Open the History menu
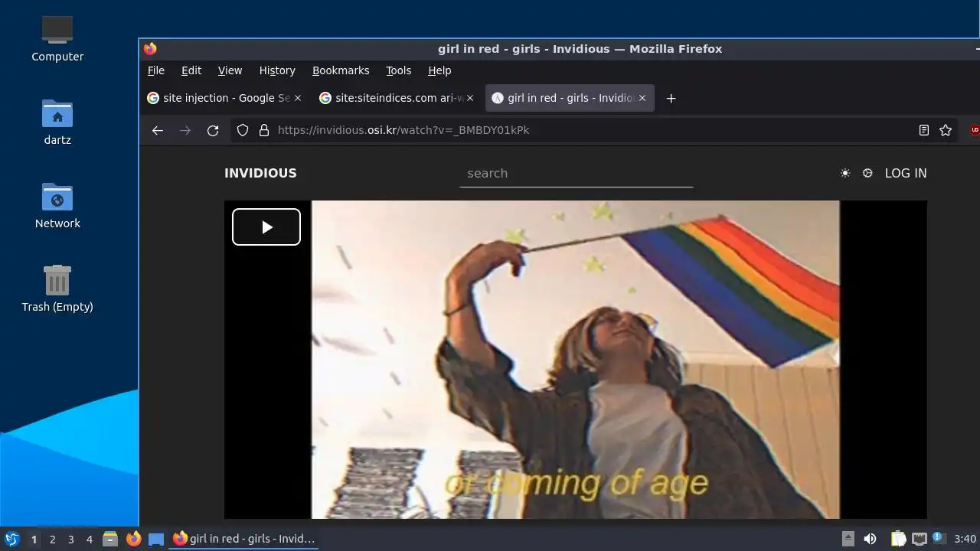 [x=277, y=70]
